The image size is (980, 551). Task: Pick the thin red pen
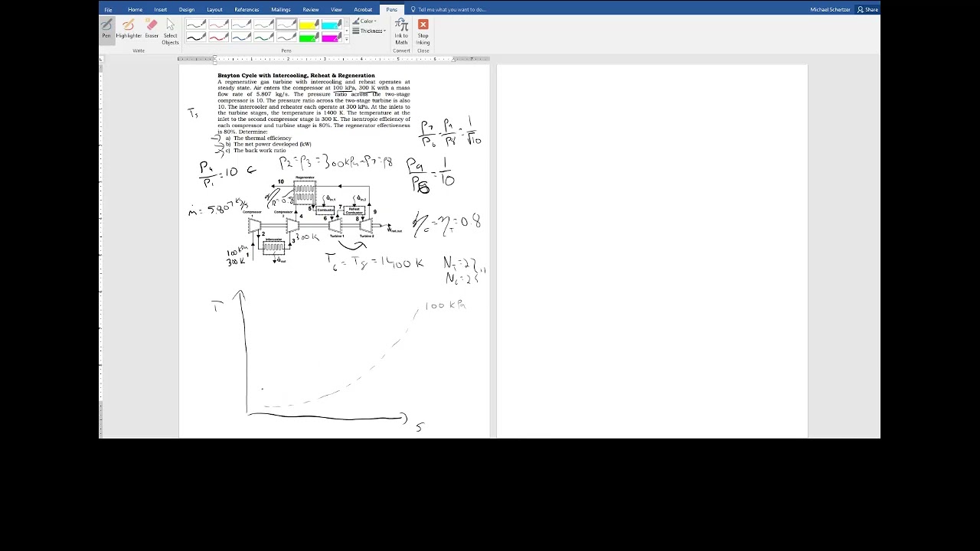pyautogui.click(x=218, y=24)
